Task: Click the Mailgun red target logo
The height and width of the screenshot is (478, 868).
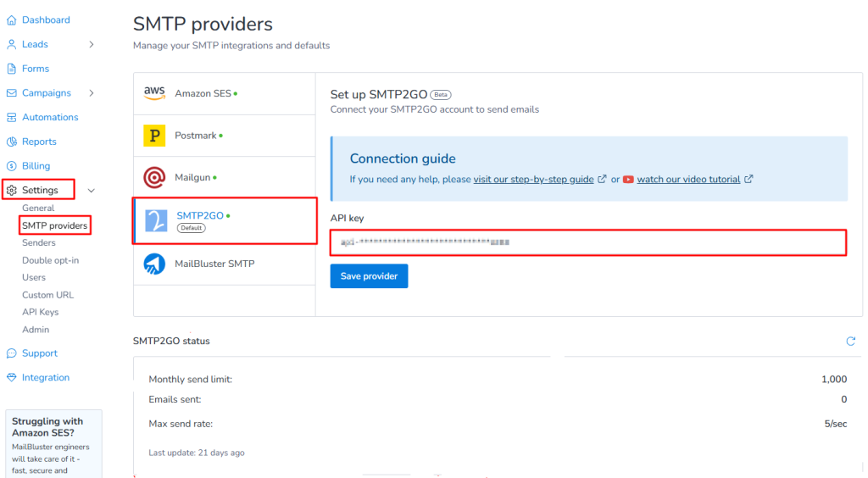Action: (154, 178)
